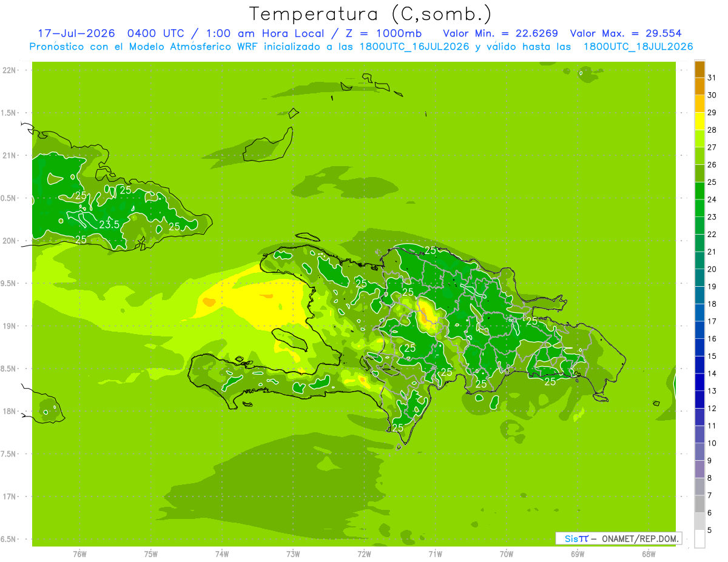728x562 pixels.
Task: Click the date text "17-Jul-2026"
Action: point(76,33)
